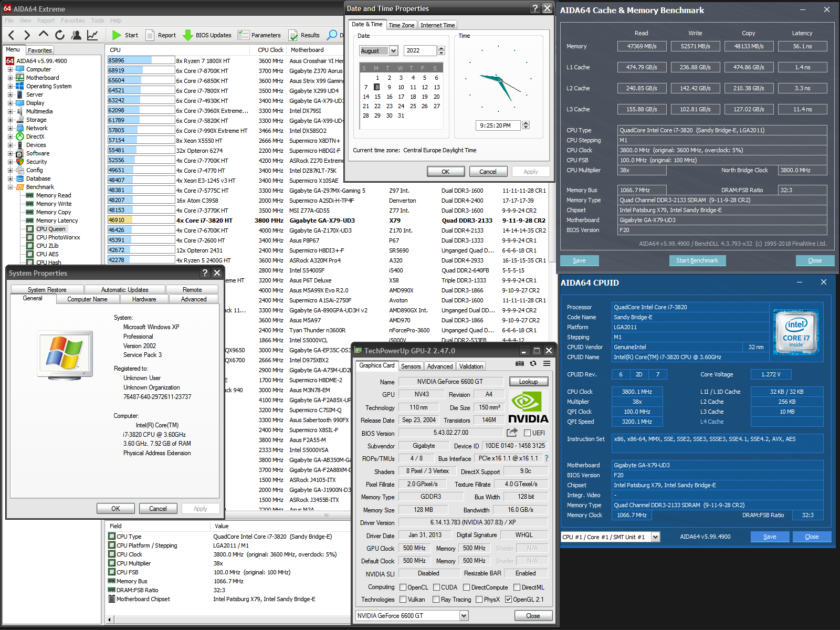Click the refresh icon in AIDA64 toolbar
This screenshot has width=840, height=630.
[60, 35]
